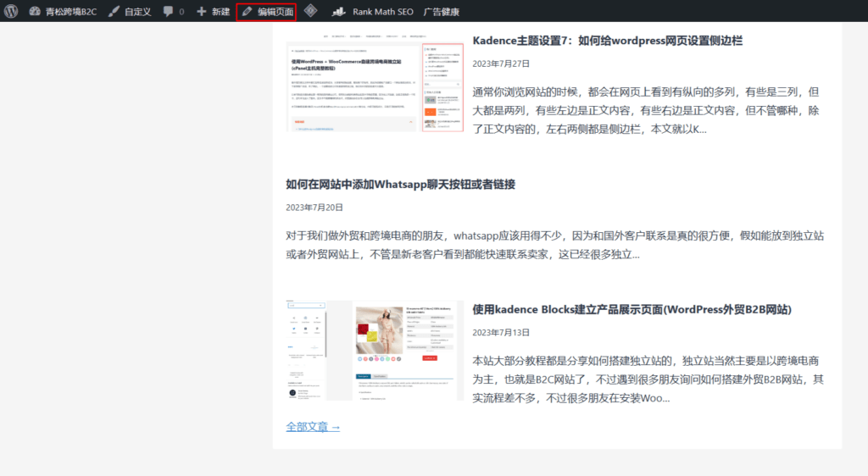868x476 pixels.
Task: Click the 新建 plus button
Action: [213, 12]
